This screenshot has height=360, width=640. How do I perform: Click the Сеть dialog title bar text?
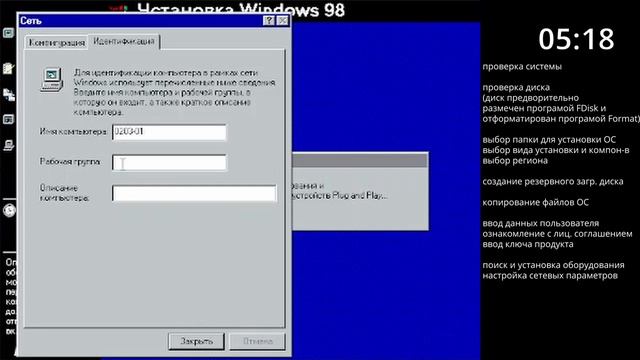coord(31,20)
